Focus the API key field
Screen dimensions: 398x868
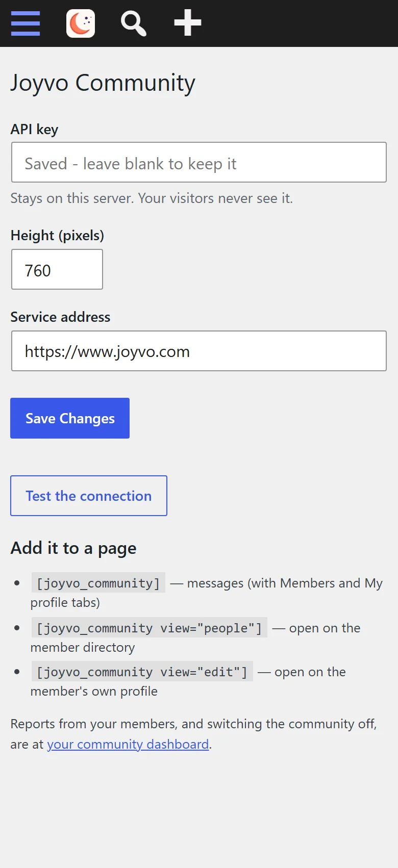199,162
